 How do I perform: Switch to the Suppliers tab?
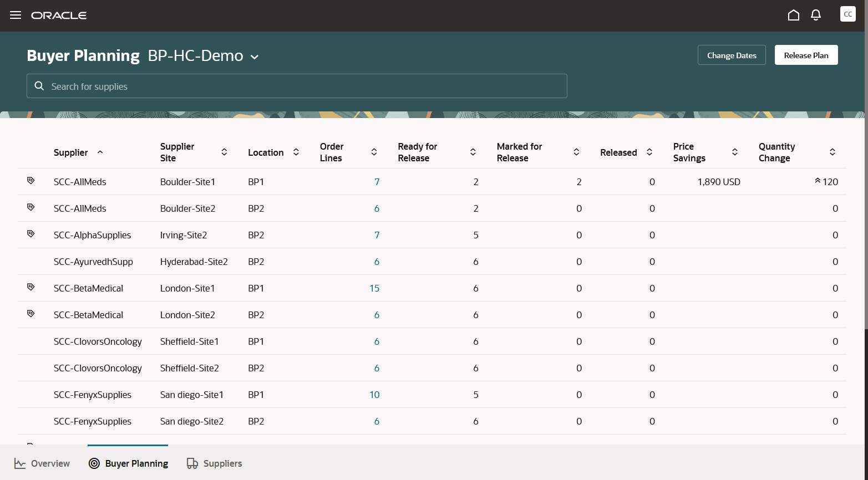pos(215,463)
